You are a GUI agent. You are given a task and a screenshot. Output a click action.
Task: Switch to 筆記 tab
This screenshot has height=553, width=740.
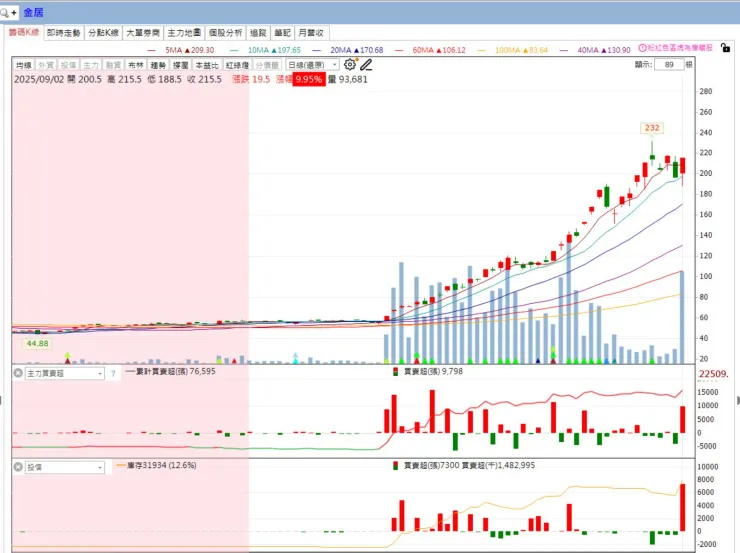coord(282,33)
